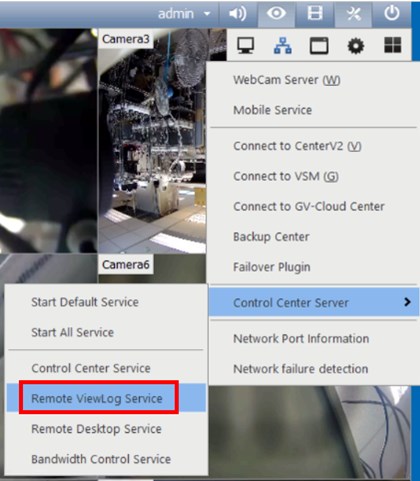Open the tools wrench icon

[x=353, y=14]
